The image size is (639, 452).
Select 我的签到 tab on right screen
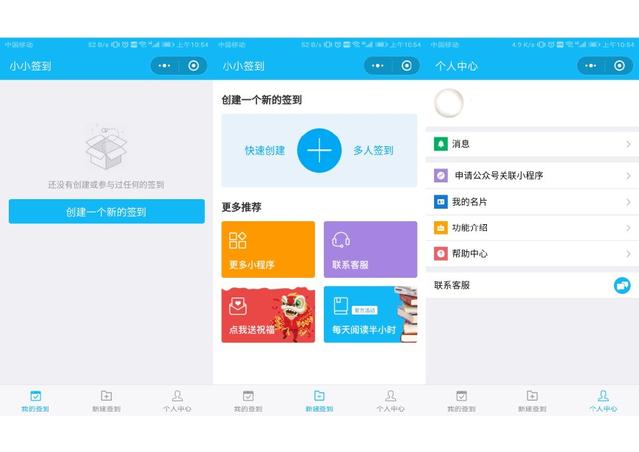[x=461, y=401]
